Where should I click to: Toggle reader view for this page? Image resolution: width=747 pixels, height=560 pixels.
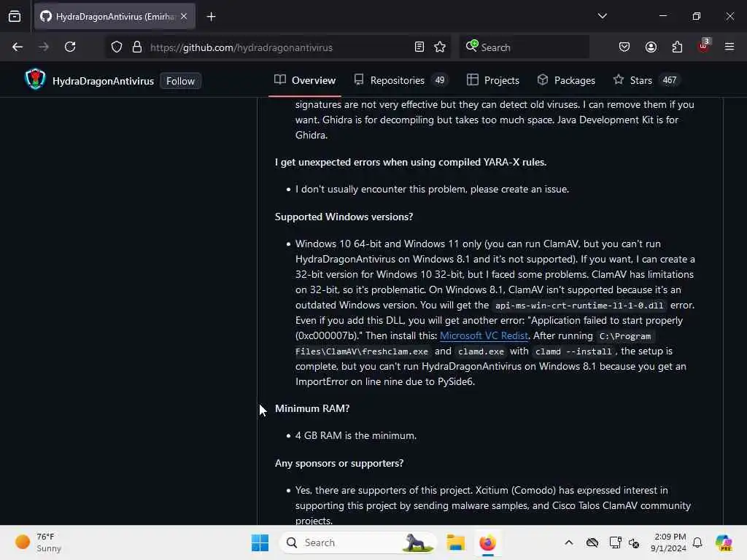click(x=419, y=47)
